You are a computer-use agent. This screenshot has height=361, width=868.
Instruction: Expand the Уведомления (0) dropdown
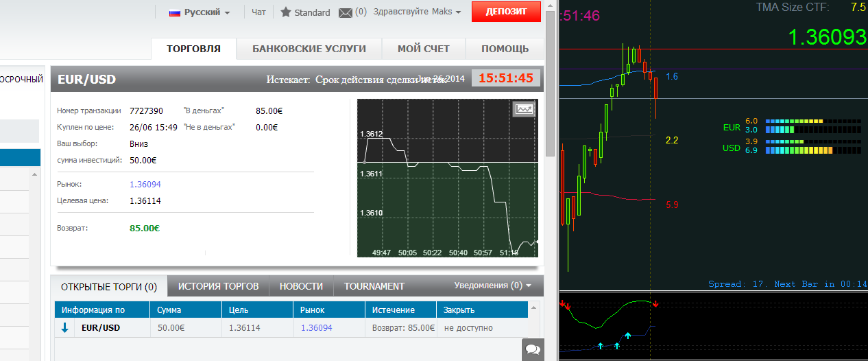(493, 286)
